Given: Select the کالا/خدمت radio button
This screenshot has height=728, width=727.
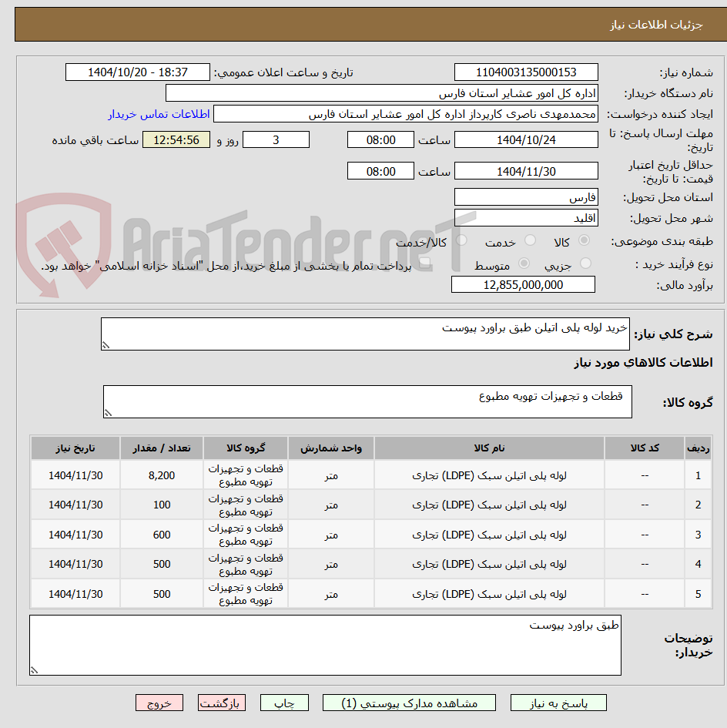Looking at the screenshot, I should [461, 240].
